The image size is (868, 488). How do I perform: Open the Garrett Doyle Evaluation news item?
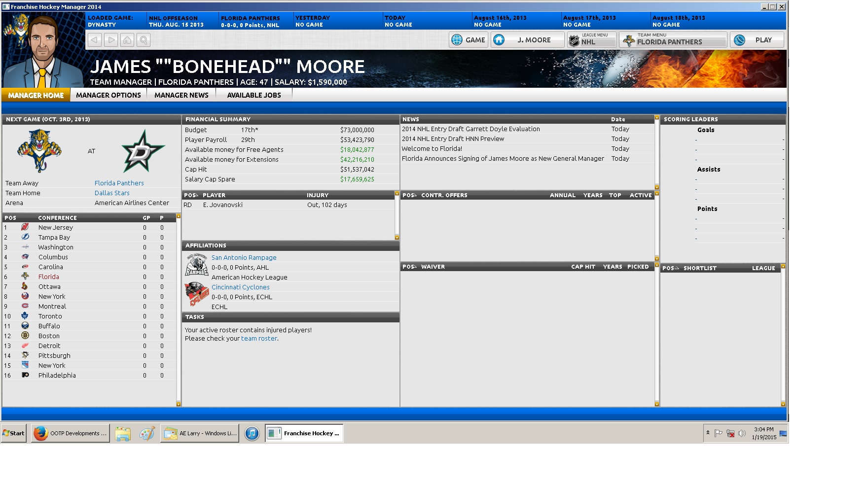470,129
